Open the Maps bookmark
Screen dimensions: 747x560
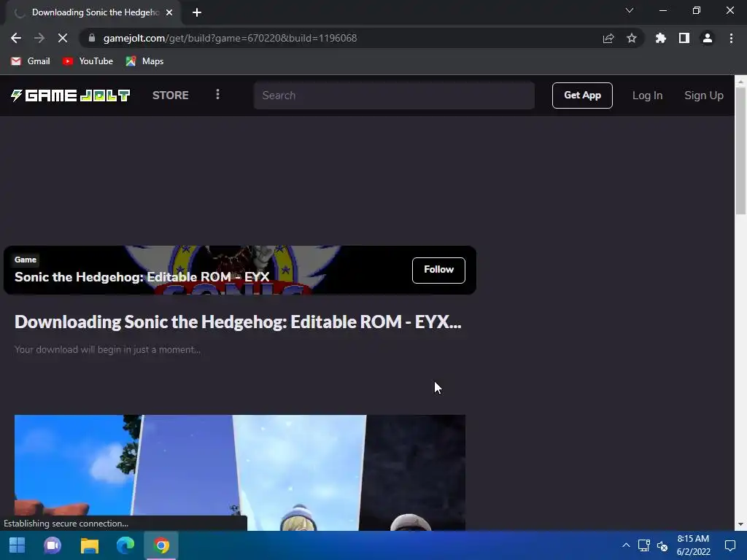pos(145,61)
